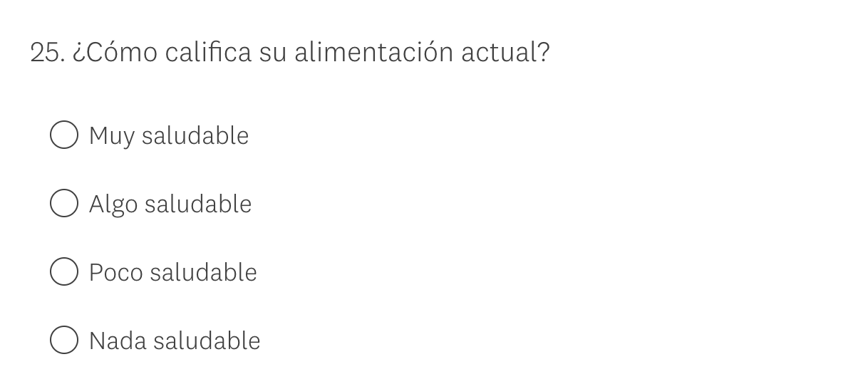
Task: Click the word 'actual?' in the question
Action: click(x=505, y=53)
